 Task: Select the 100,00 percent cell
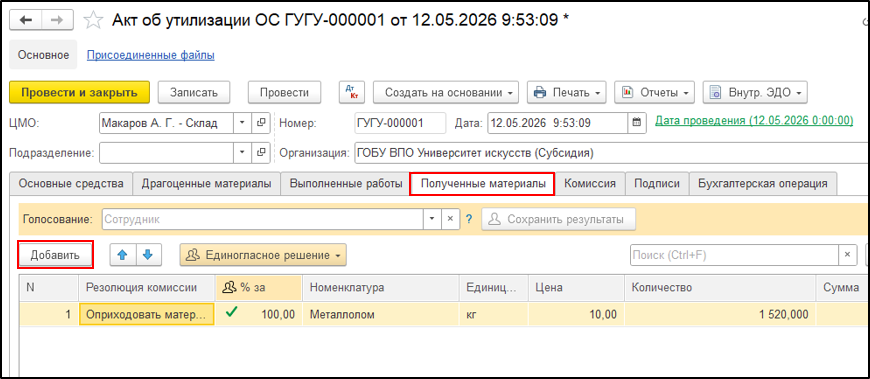(x=259, y=314)
